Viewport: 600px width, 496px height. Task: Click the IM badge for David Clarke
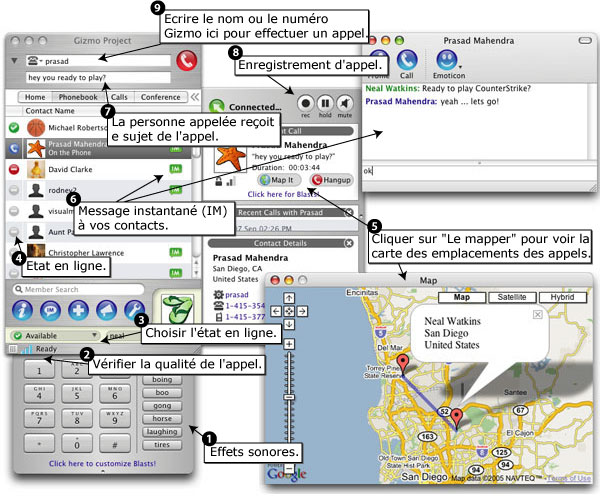pyautogui.click(x=176, y=169)
